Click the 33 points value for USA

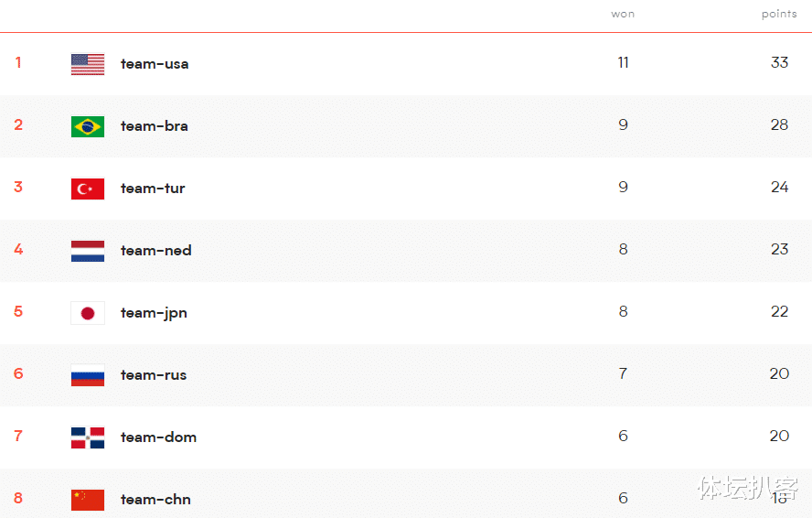(x=779, y=62)
